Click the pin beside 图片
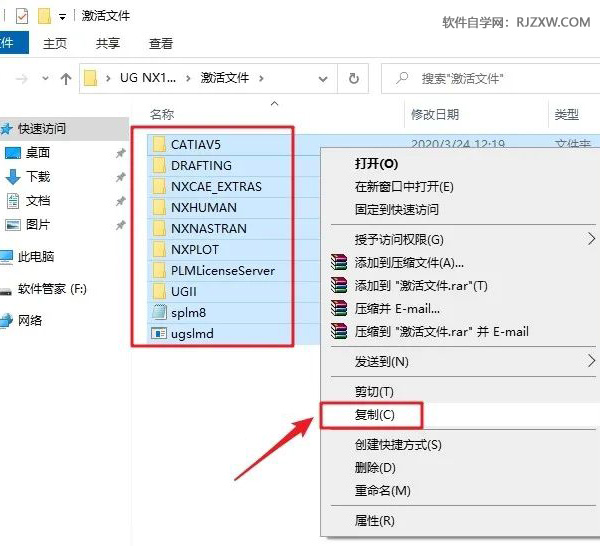Screen dimensions: 600x546 pyautogui.click(x=121, y=225)
